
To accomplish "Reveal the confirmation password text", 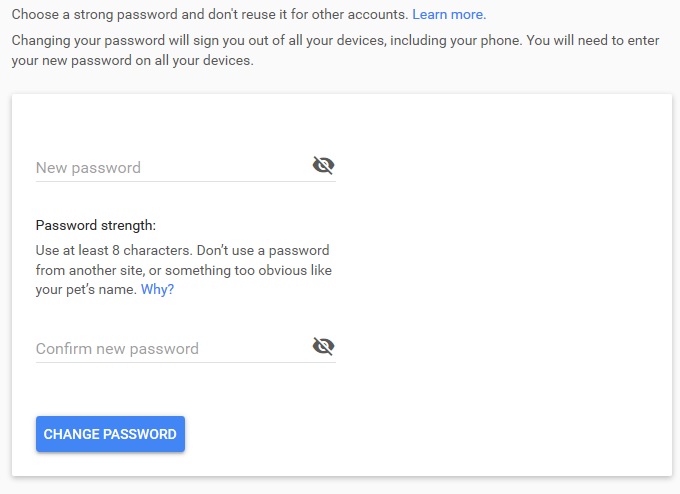I will [x=323, y=347].
